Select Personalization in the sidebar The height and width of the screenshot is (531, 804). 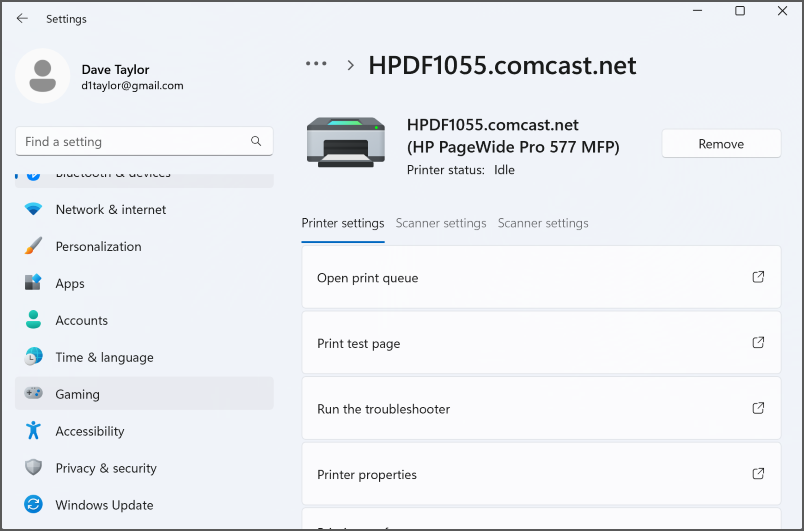click(x=144, y=246)
